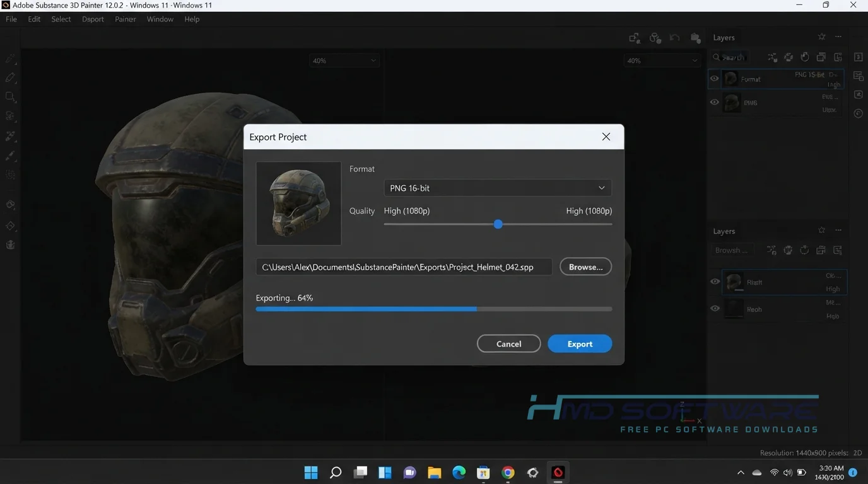868x484 pixels.
Task: Close the Export Project dialog with X
Action: coord(606,137)
